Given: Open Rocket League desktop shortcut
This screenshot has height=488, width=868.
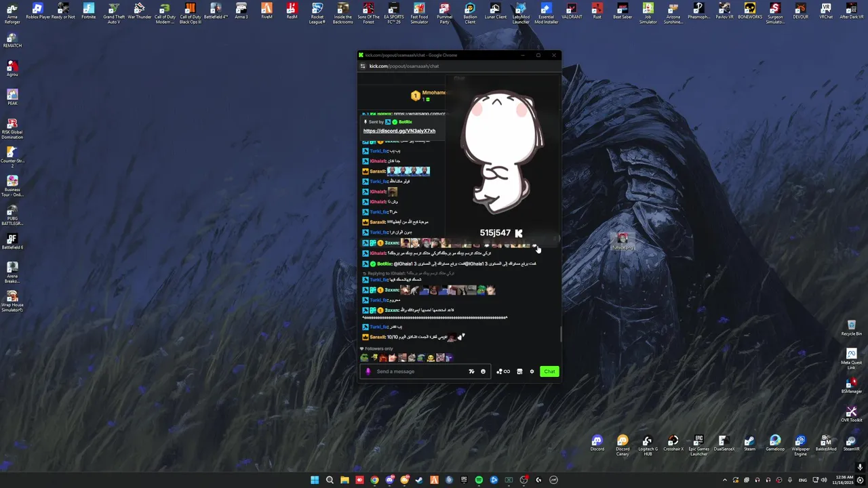Looking at the screenshot, I should click(317, 13).
